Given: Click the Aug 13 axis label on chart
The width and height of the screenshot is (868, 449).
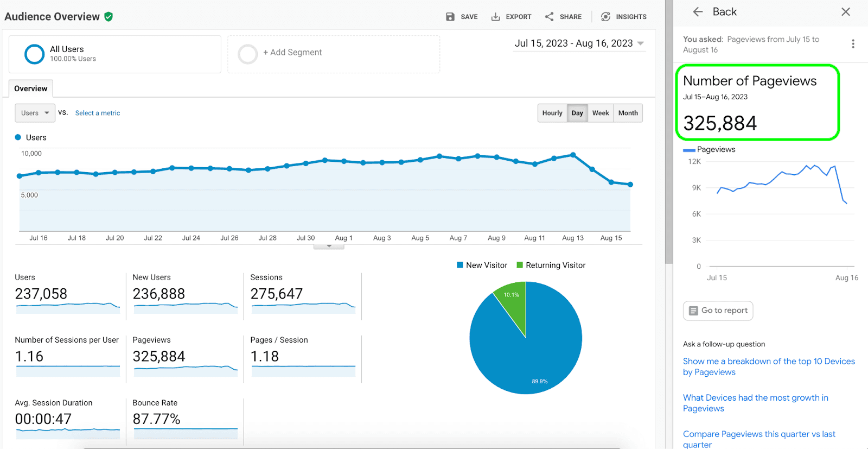Looking at the screenshot, I should pyautogui.click(x=573, y=238).
